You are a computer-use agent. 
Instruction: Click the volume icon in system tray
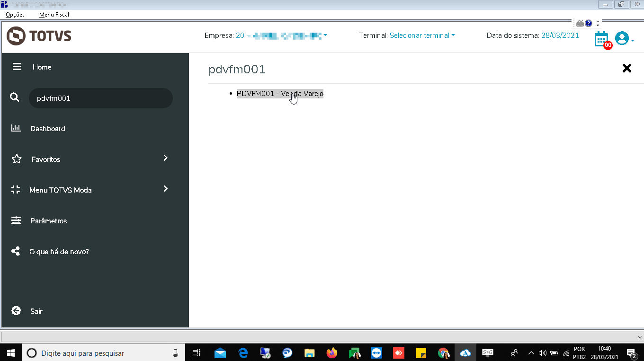(x=543, y=353)
